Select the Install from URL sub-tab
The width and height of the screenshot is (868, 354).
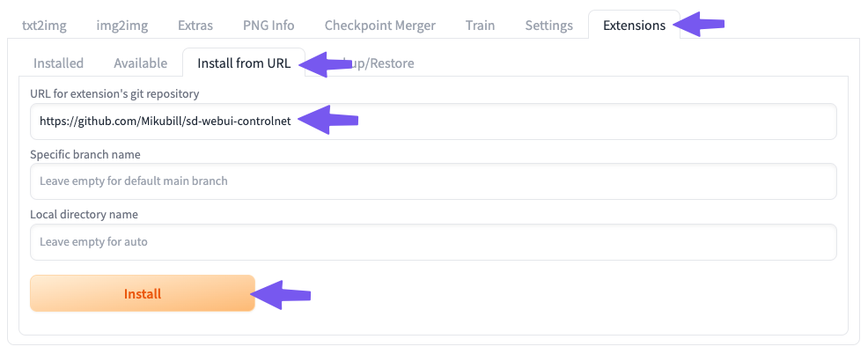click(243, 63)
